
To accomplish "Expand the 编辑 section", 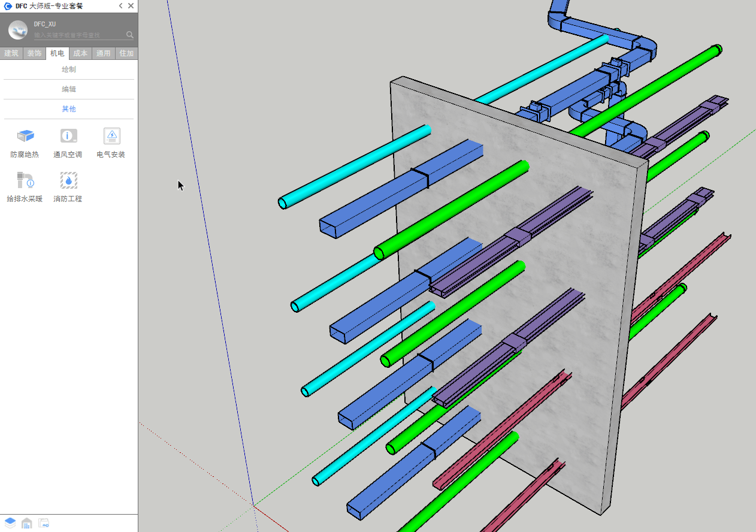I will (69, 89).
